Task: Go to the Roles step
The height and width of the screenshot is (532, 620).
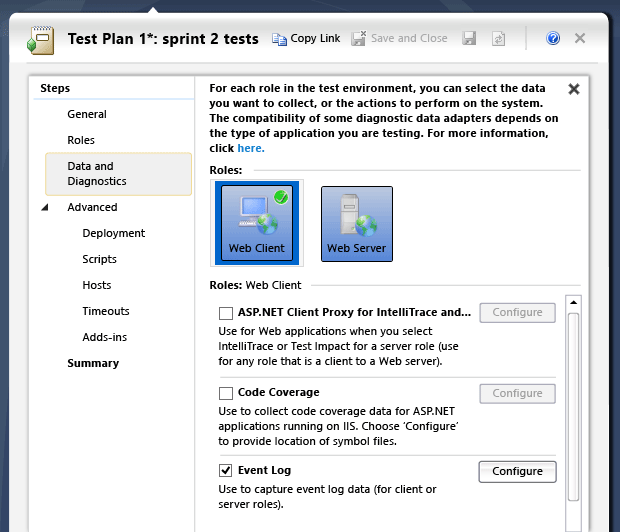Action: (x=81, y=140)
